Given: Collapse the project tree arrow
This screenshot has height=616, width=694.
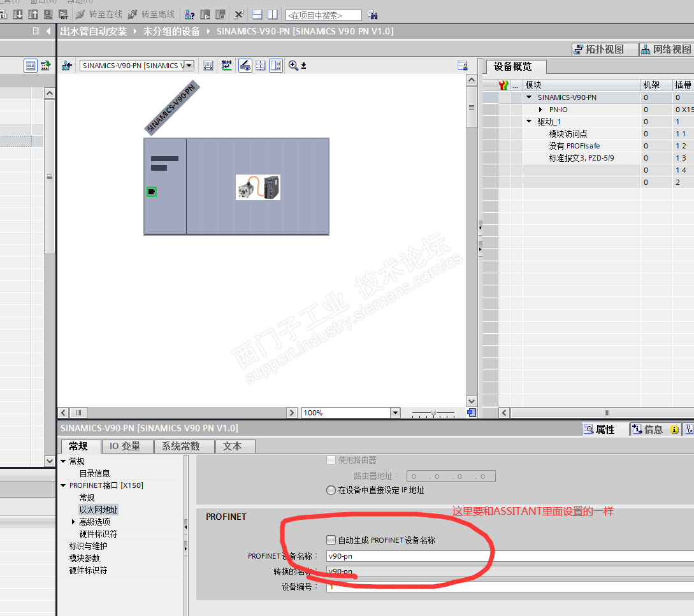Looking at the screenshot, I should point(48,31).
